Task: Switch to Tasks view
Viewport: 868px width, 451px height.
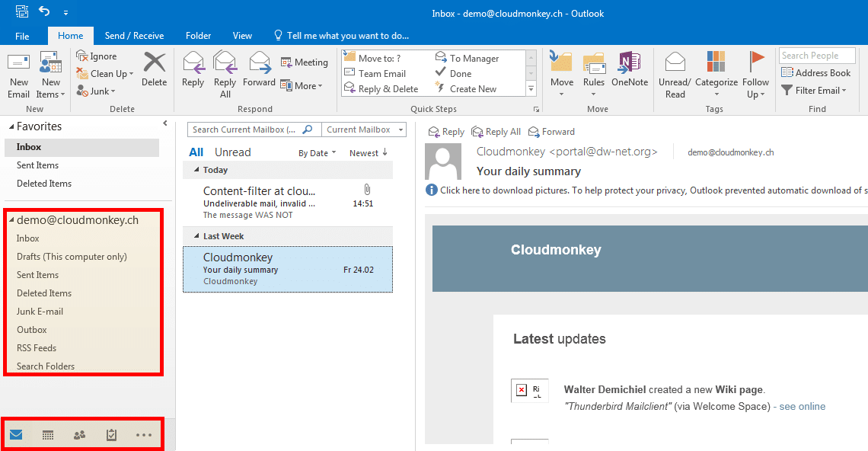Action: [x=111, y=435]
